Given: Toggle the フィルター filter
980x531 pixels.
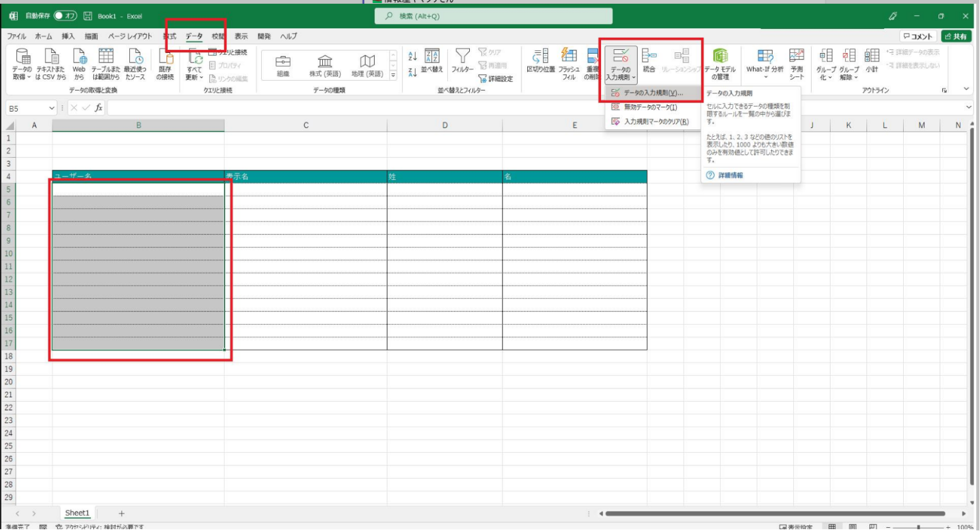Looking at the screenshot, I should (x=462, y=61).
